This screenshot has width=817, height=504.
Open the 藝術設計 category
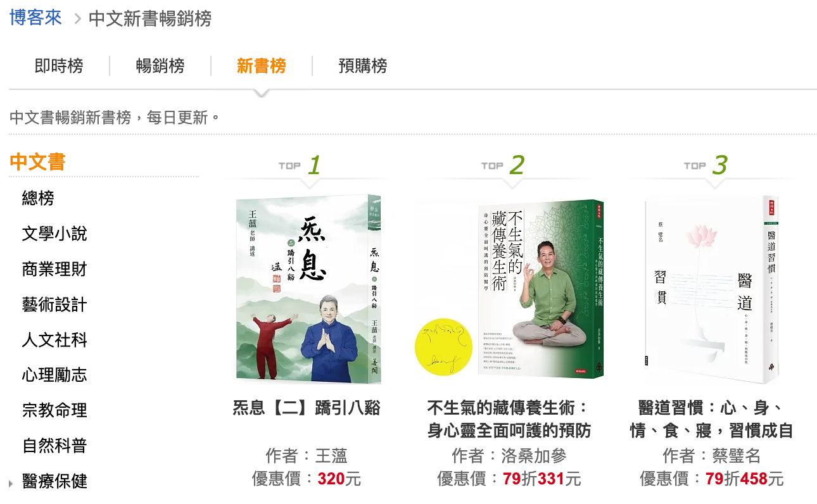[x=54, y=305]
